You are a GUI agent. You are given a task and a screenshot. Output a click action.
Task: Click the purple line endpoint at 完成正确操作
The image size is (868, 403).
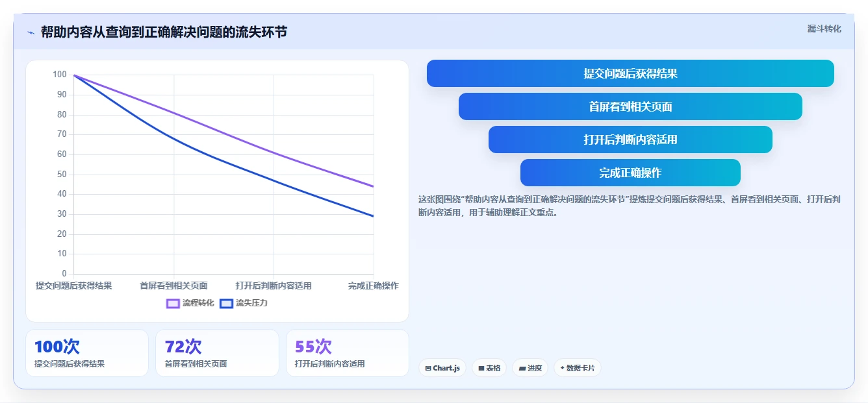[x=374, y=186]
